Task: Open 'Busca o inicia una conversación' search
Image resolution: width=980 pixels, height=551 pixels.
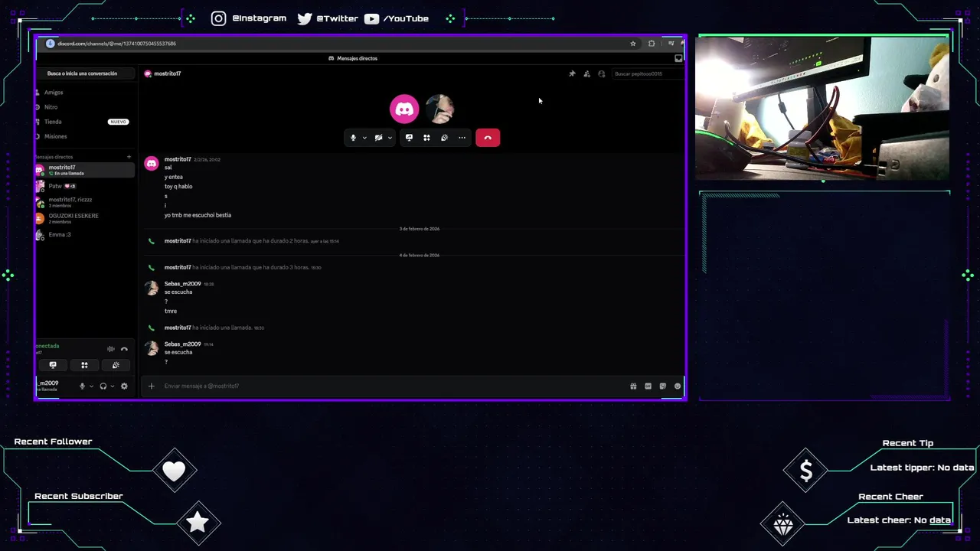Action: (84, 73)
